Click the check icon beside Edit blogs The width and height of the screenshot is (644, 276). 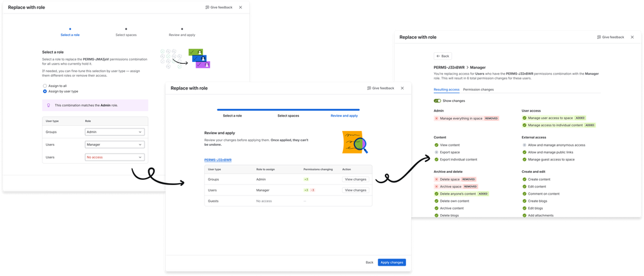click(x=525, y=208)
